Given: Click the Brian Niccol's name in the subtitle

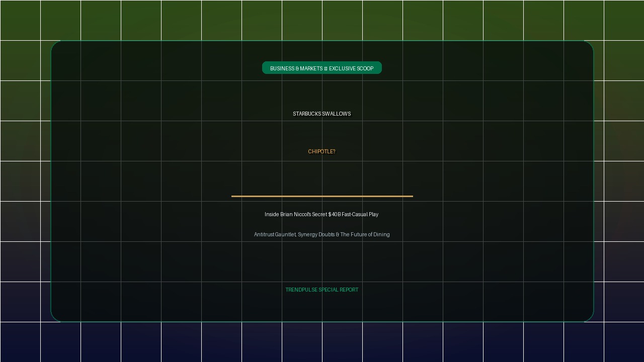Looking at the screenshot, I should (x=295, y=214).
